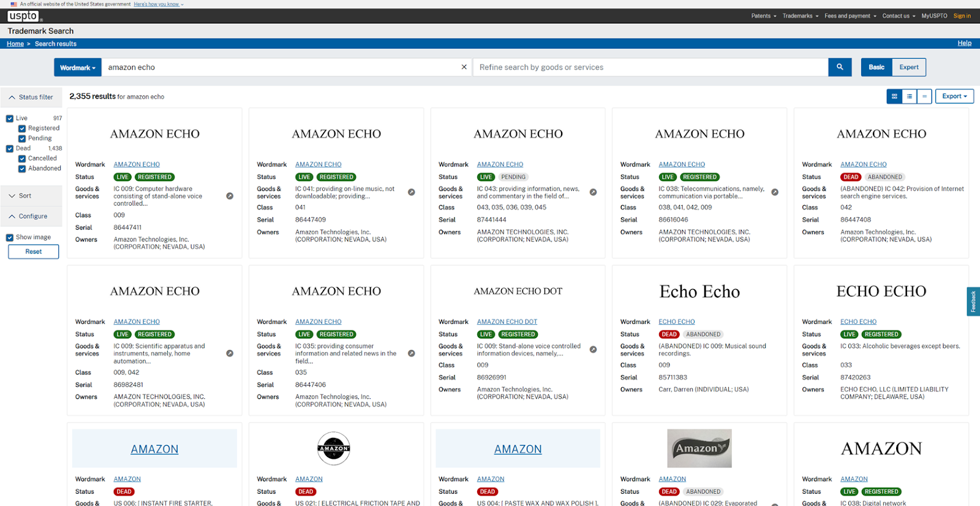Open AMAZON ECHO DOT wordmark link
The width and height of the screenshot is (980, 506).
click(x=507, y=322)
